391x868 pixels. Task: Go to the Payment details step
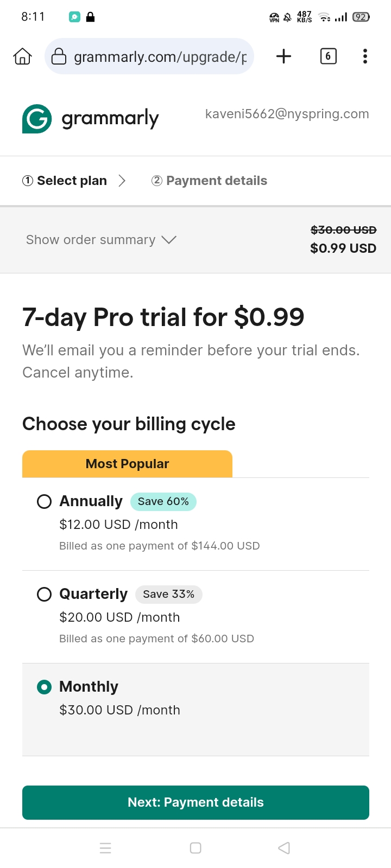tap(209, 181)
